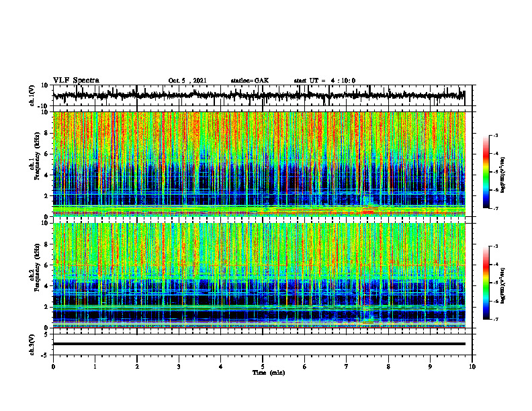The width and height of the screenshot is (532, 411).
Task: Click time axis tick label "5"
Action: click(x=263, y=367)
